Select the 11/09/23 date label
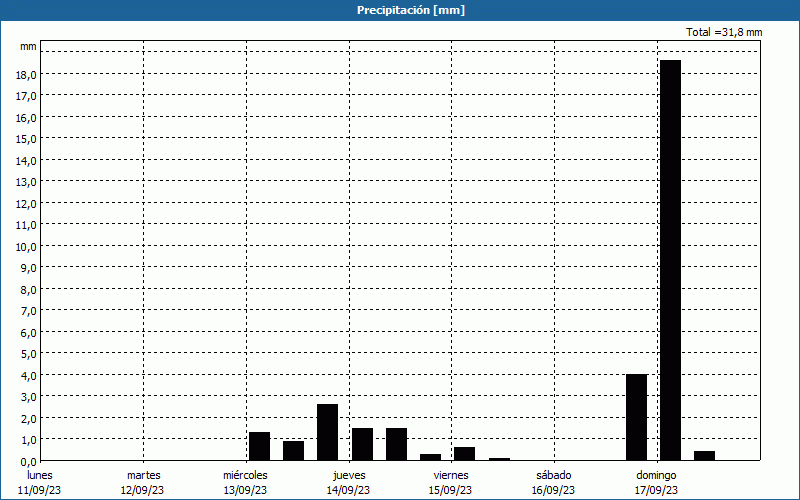Image resolution: width=800 pixels, height=500 pixels. click(40, 490)
